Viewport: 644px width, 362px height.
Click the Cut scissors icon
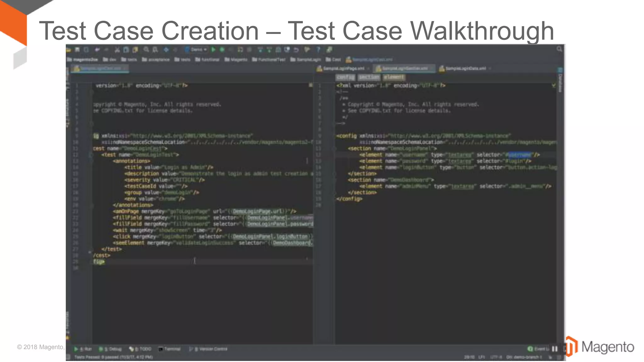pos(117,50)
